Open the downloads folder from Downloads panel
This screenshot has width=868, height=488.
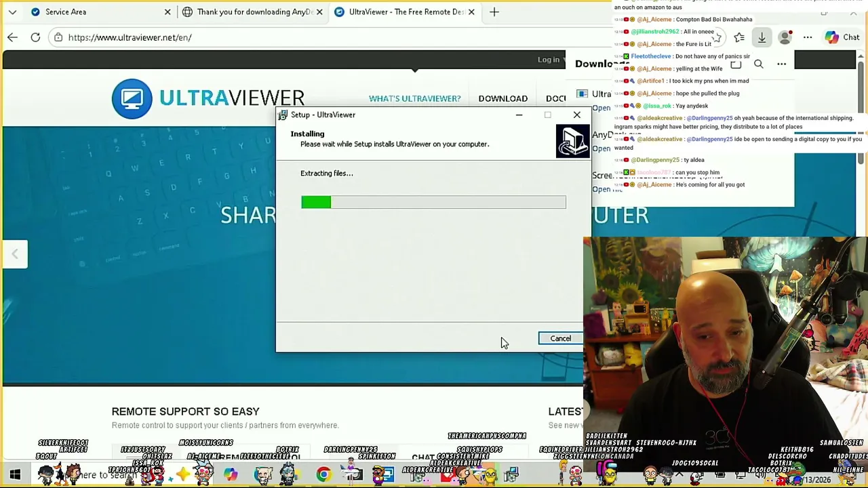tap(736, 64)
